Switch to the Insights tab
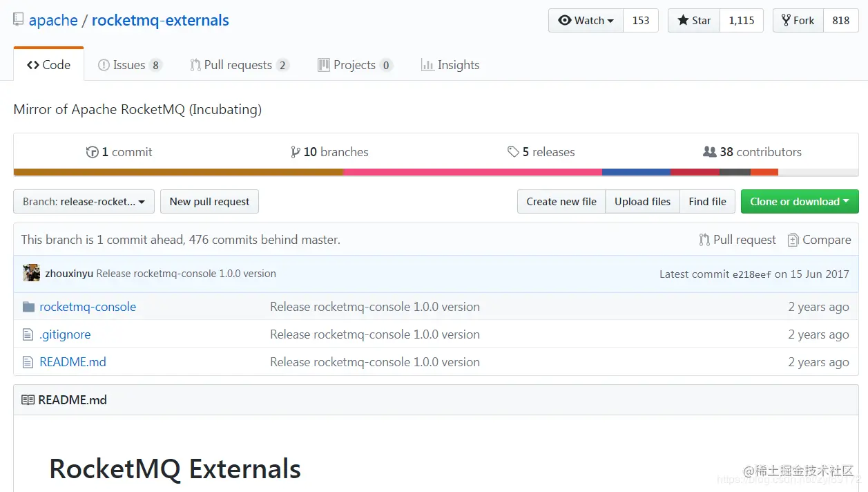Image resolution: width=868 pixels, height=492 pixels. (x=450, y=65)
